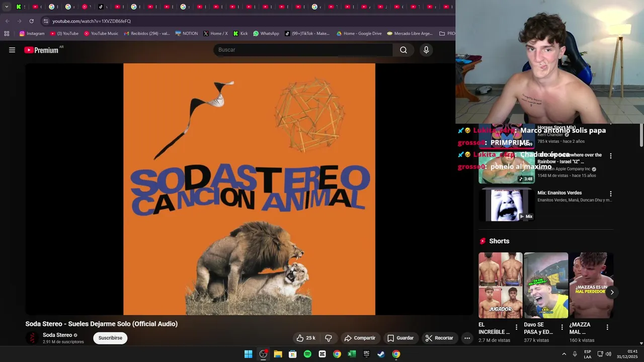Dislike the Soda Stereo video
Screen dimensions: 644x362
328,338
